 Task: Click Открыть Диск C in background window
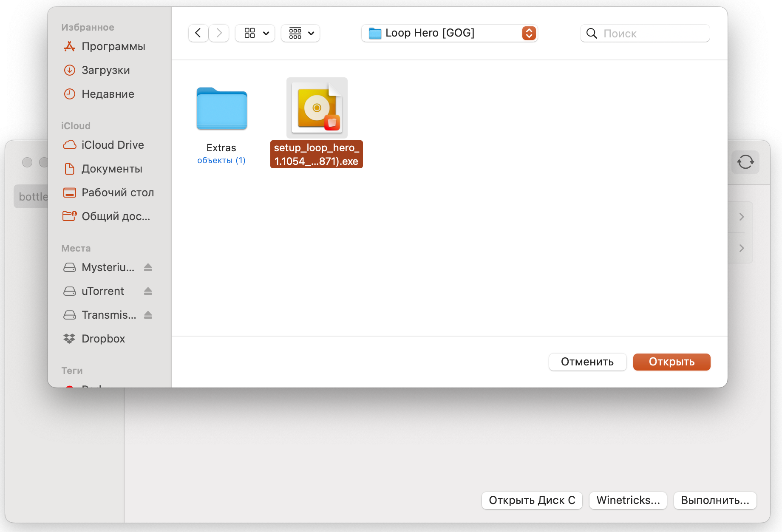(x=532, y=500)
